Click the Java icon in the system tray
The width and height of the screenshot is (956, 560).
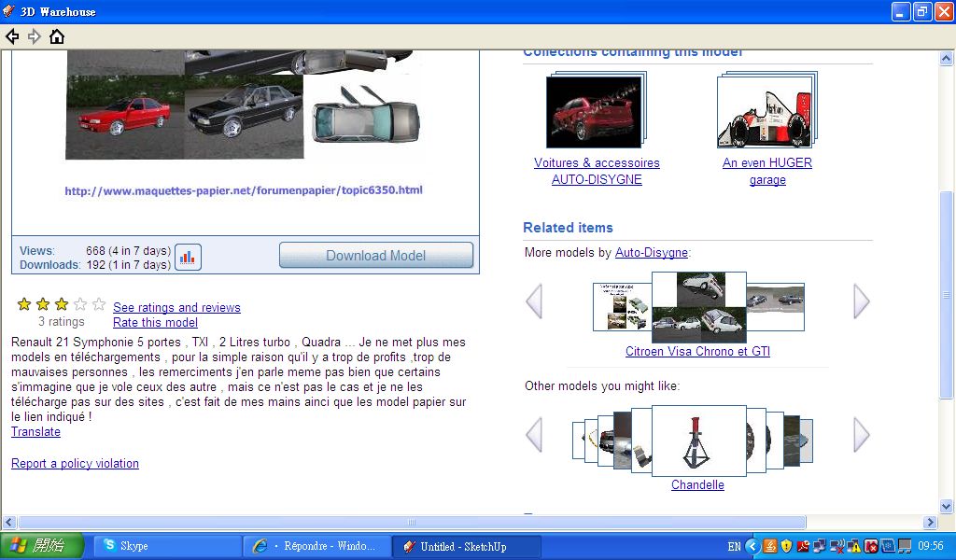point(770,546)
